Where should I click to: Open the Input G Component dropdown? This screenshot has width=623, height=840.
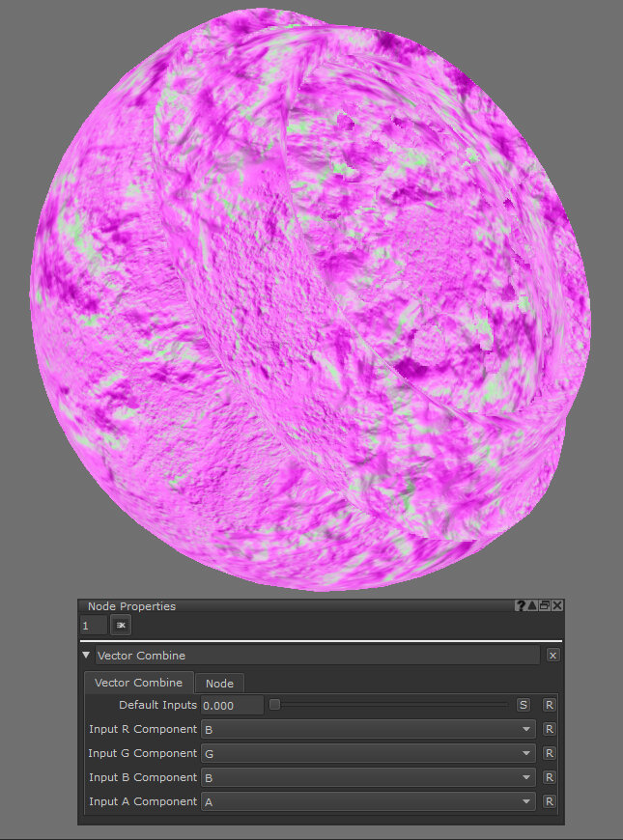(x=368, y=753)
